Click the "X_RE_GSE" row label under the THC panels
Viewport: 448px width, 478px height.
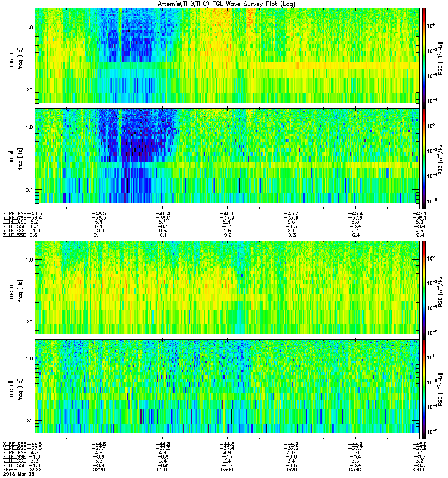14,444
